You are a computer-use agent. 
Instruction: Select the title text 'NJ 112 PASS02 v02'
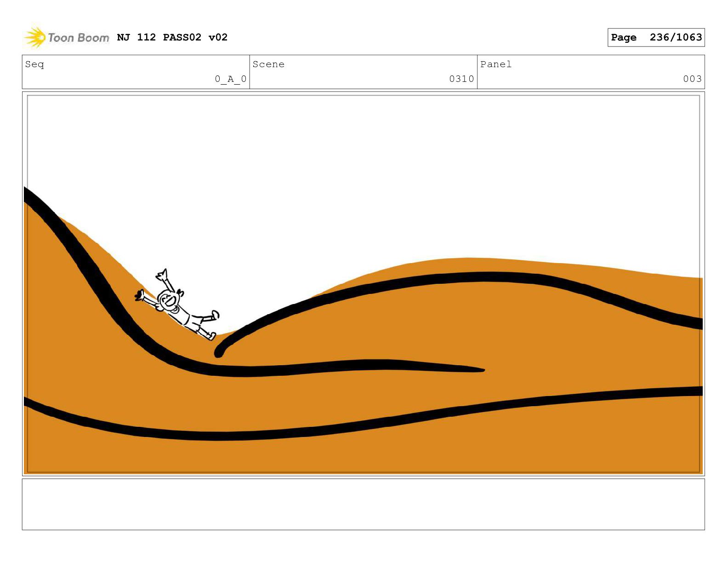click(172, 37)
